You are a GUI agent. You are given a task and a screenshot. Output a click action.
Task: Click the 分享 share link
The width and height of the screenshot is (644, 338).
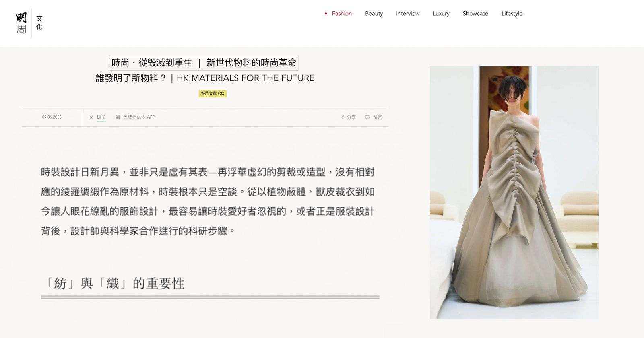pyautogui.click(x=351, y=117)
